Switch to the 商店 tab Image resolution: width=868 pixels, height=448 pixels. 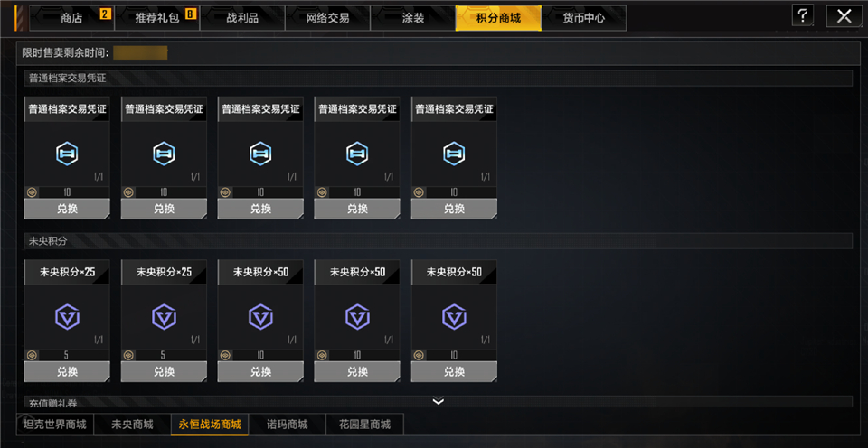72,18
